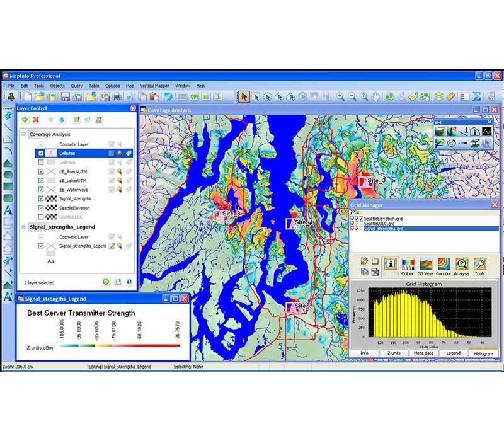Click the Site_7 cell tower on map

[292, 307]
